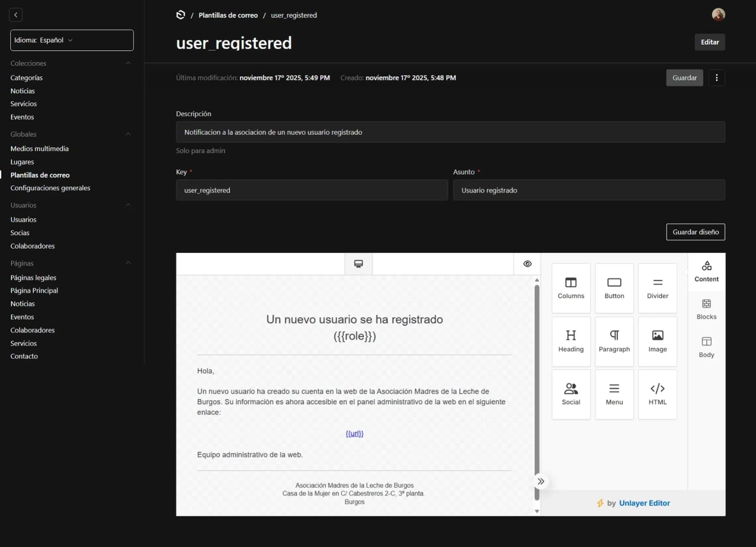Click scrollbar up arrow in email canvas
756x547 pixels.
[537, 280]
